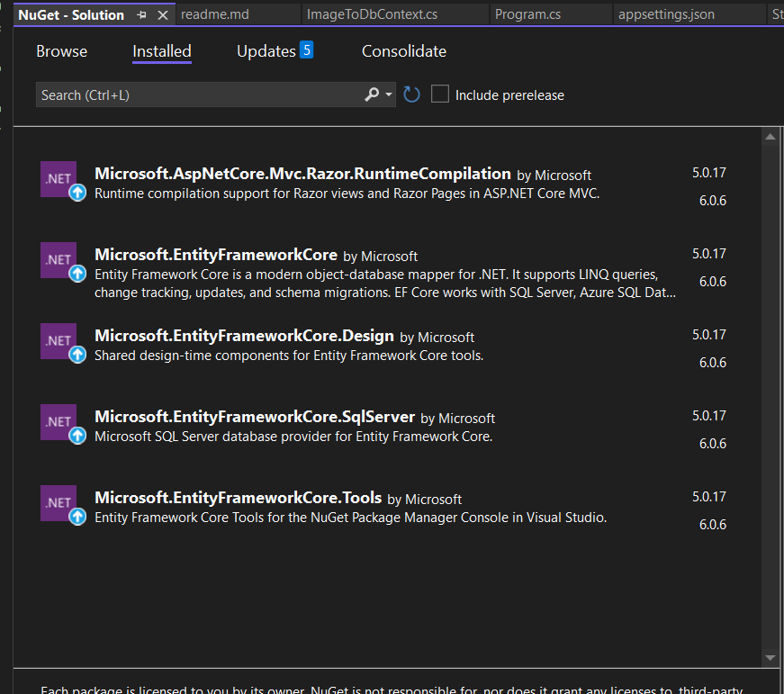
Task: Click update arrow on EntityFrameworkCore.SqlServer package
Action: [77, 436]
